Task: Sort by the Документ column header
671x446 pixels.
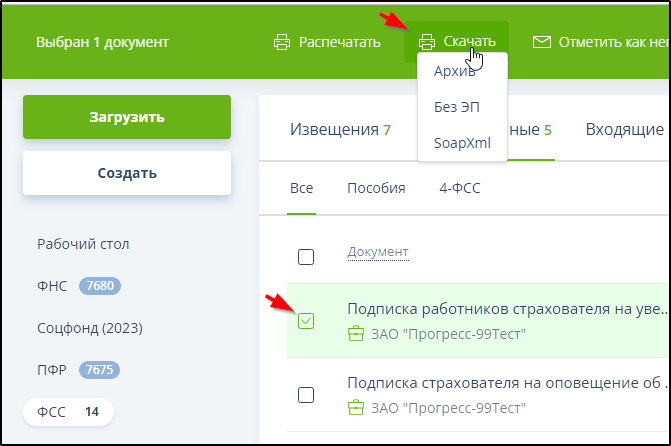Action: (x=377, y=251)
